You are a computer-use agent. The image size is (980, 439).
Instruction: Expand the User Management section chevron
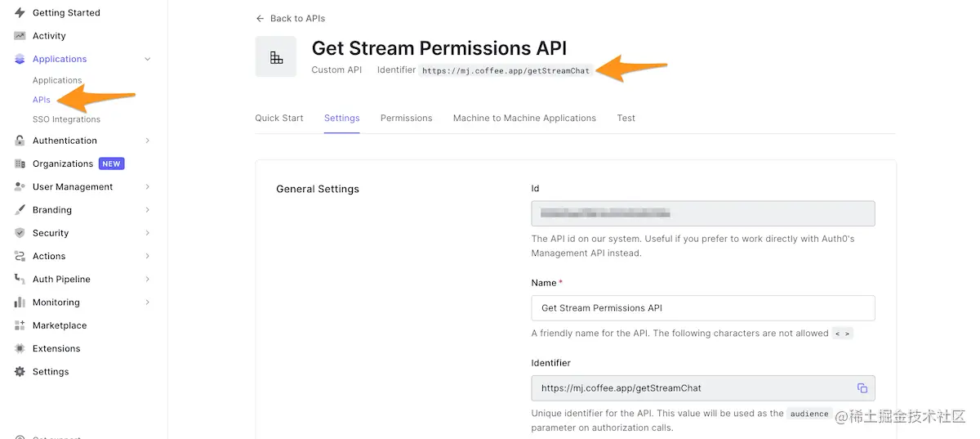click(147, 187)
